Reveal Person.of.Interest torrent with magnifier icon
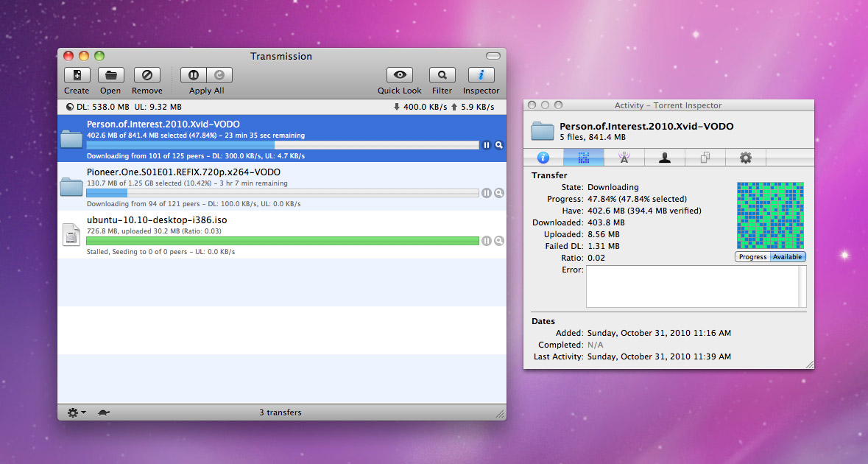The image size is (868, 464). (x=498, y=145)
